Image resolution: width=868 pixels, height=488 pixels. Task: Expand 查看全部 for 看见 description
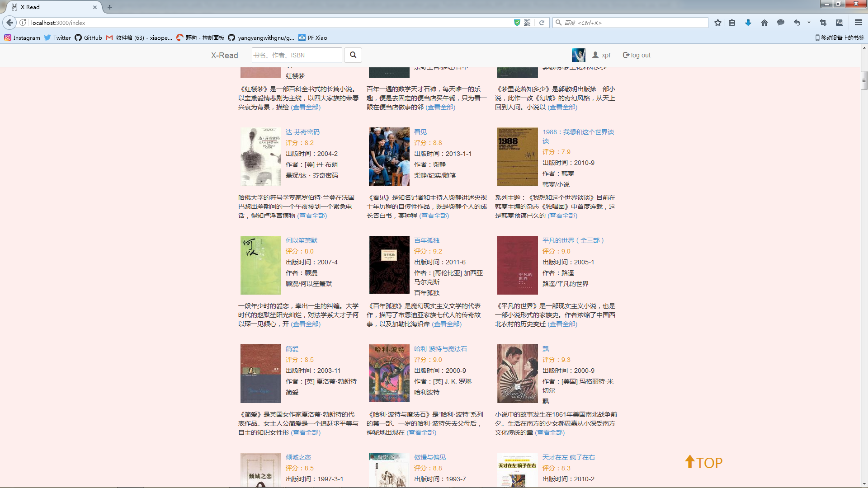click(434, 216)
